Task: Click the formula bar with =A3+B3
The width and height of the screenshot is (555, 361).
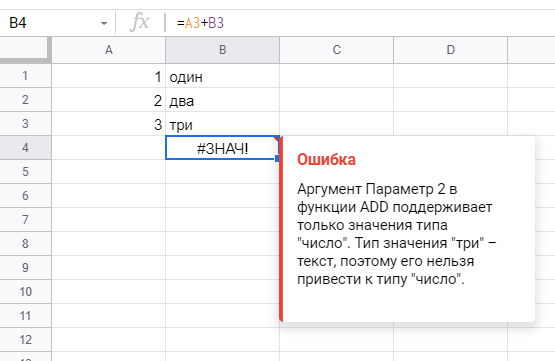Action: pyautogui.click(x=361, y=23)
